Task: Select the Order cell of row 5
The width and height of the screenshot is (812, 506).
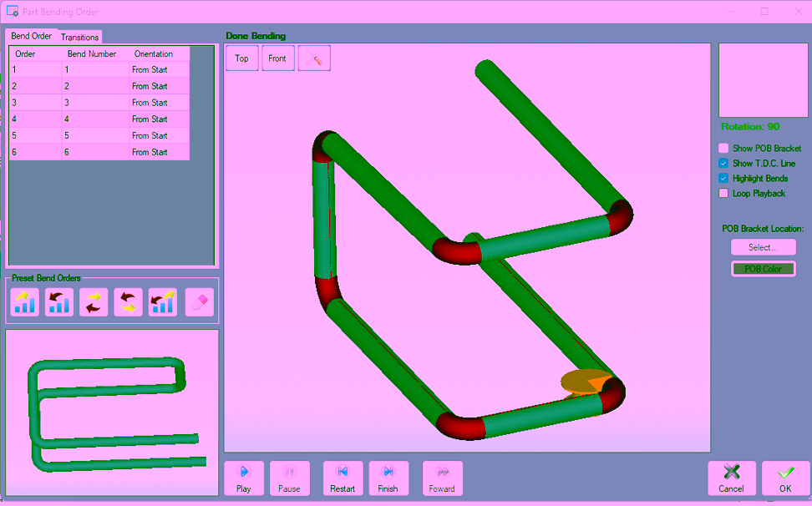Action: click(x=36, y=136)
